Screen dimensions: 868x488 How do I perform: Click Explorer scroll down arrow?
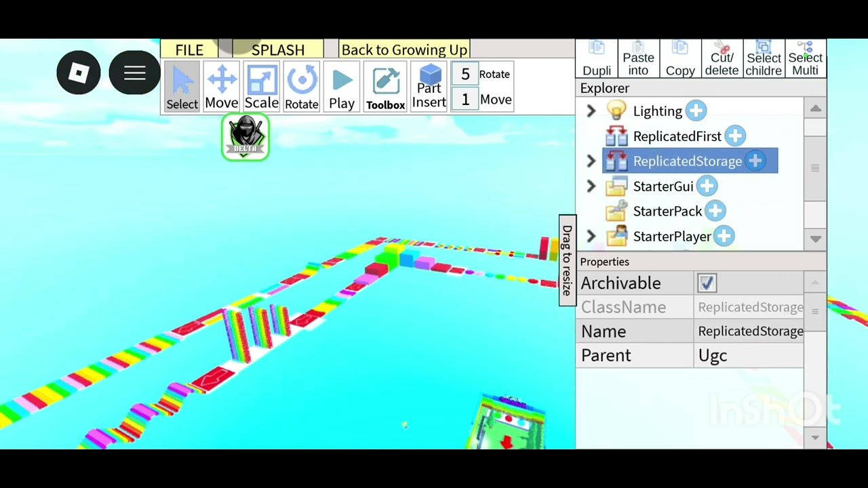(815, 239)
